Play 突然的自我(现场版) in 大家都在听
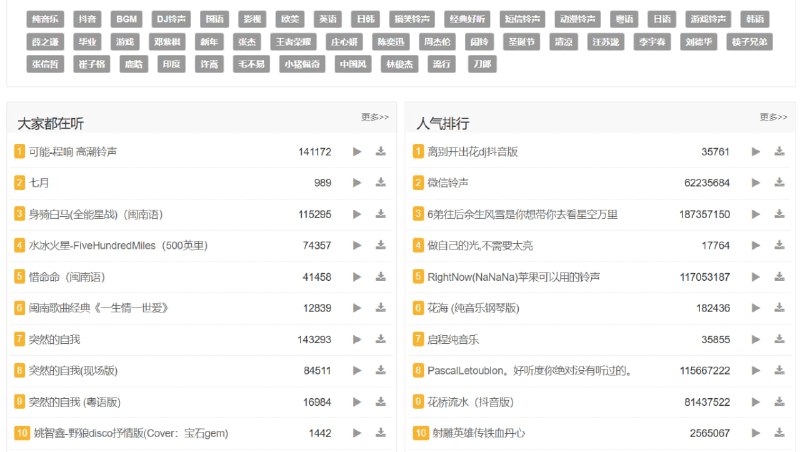 (357, 371)
